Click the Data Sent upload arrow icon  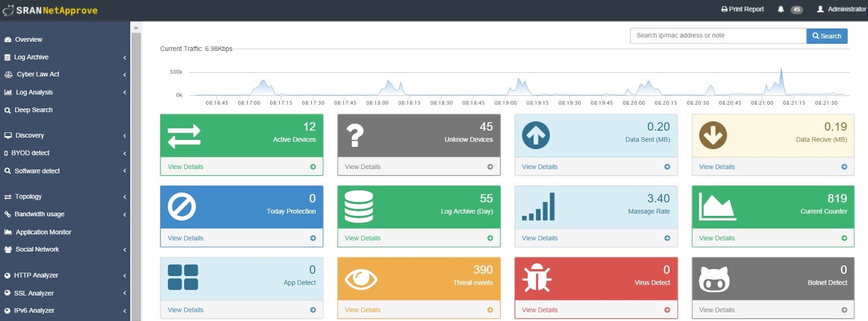tap(536, 136)
